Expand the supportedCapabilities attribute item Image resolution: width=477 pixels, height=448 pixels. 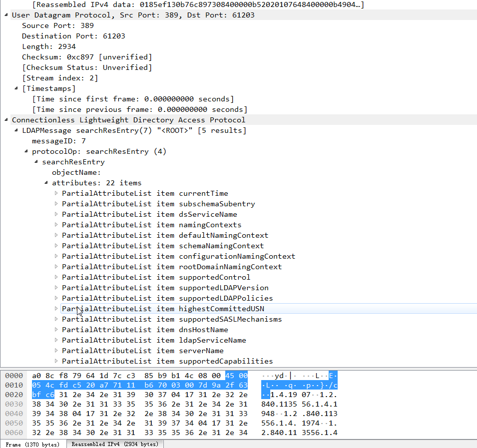click(x=56, y=361)
